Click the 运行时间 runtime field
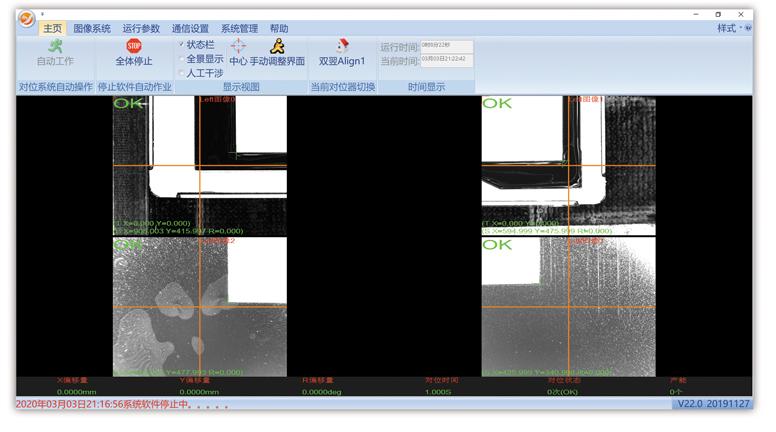This screenshot has width=776, height=432. (x=446, y=46)
